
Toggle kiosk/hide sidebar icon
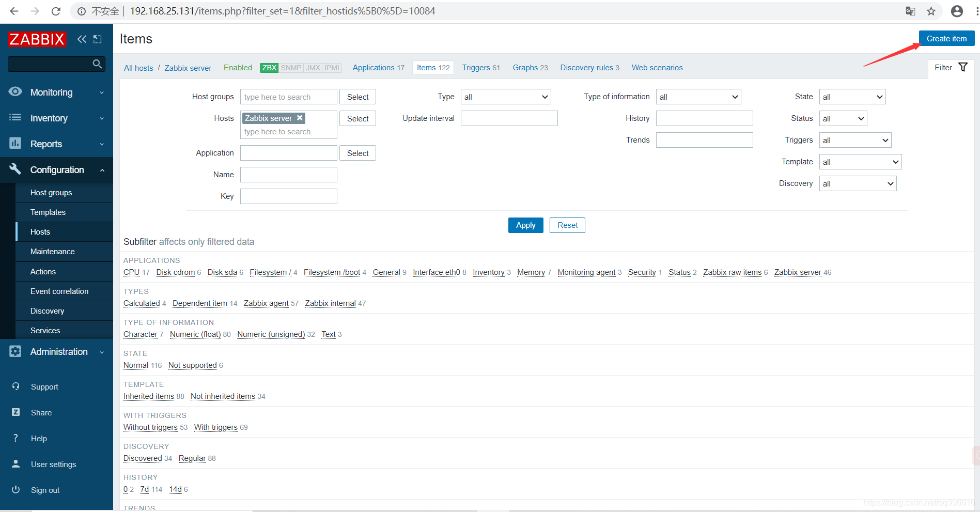[97, 39]
